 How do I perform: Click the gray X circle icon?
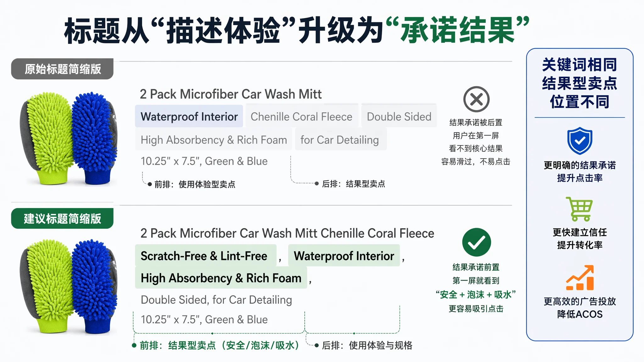click(476, 99)
